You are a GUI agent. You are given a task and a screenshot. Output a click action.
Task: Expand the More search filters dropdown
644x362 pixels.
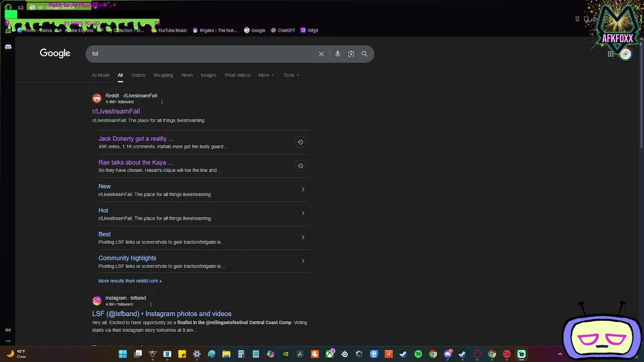[x=266, y=75]
